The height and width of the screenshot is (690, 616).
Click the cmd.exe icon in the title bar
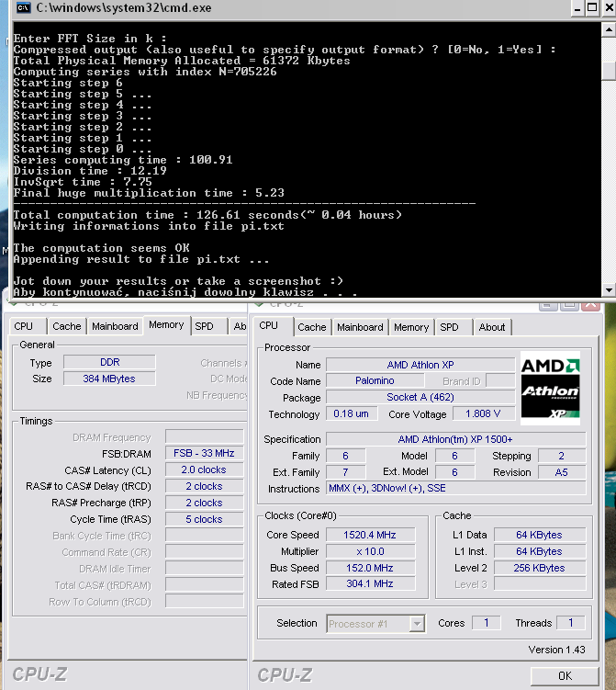[x=23, y=7]
